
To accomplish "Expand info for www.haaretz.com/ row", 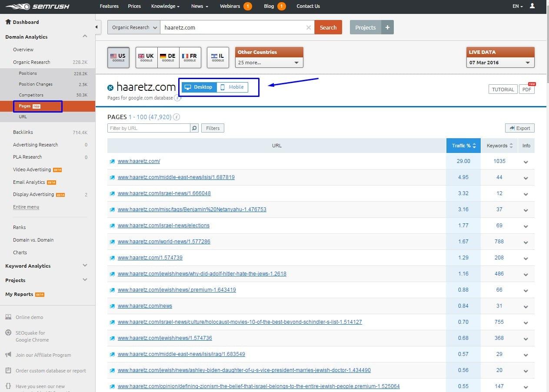I will tap(526, 162).
